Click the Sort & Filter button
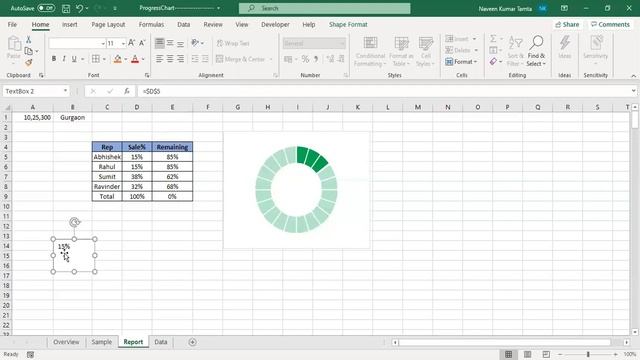Screen dimensions: 640x360 (x=516, y=51)
